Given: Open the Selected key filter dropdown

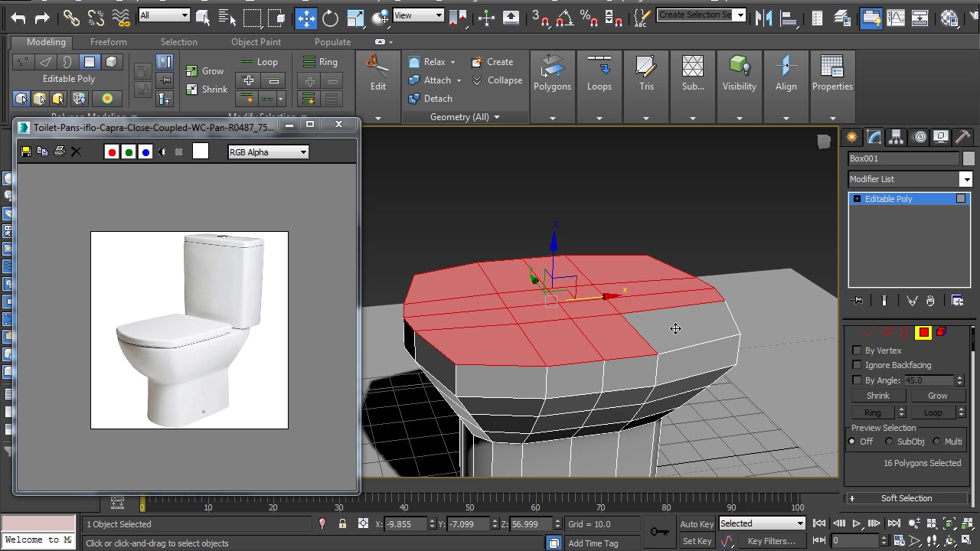Looking at the screenshot, I should 762,523.
